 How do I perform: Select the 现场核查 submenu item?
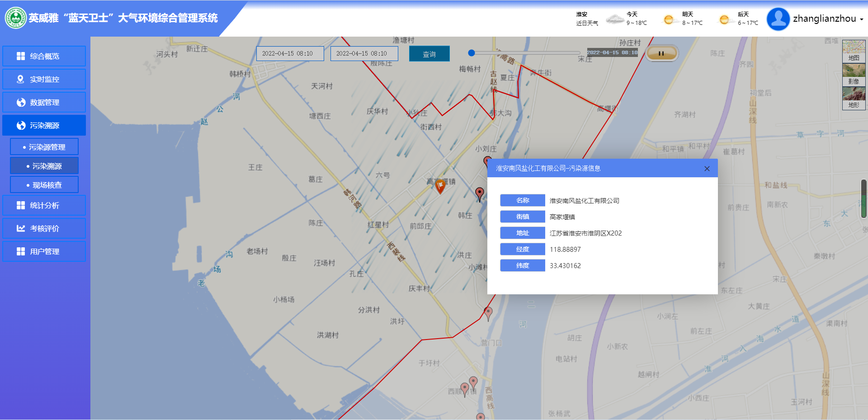point(44,185)
